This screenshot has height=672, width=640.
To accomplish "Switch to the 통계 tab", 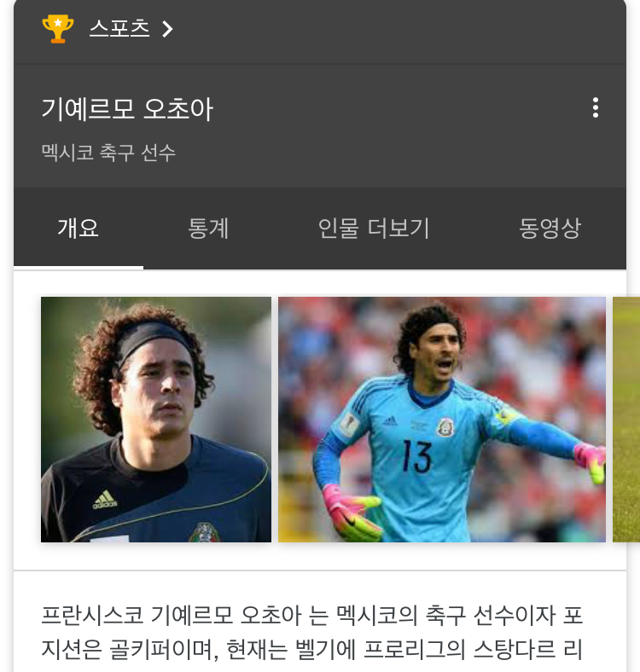I will coord(208,228).
